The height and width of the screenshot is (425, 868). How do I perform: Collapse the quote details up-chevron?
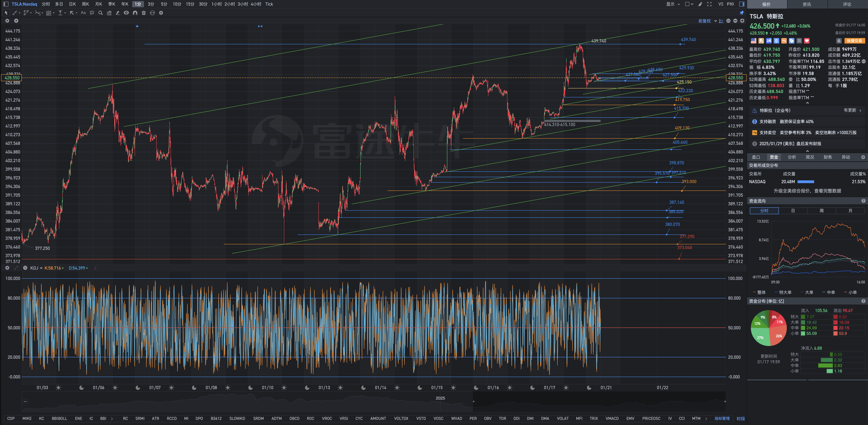point(807,103)
